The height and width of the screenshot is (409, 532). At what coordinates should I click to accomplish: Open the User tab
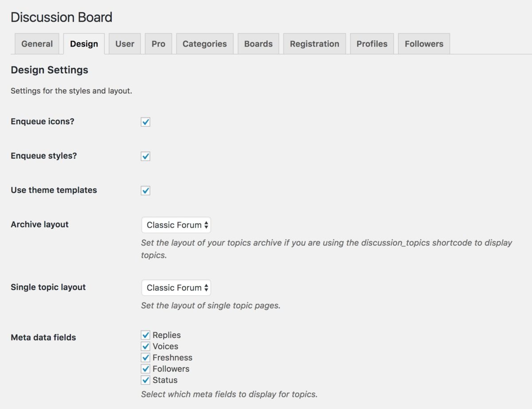pos(125,44)
